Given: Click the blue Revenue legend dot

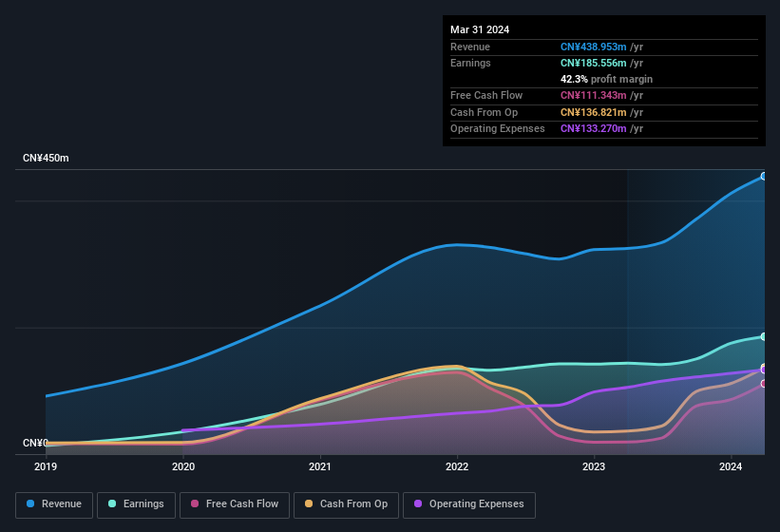Looking at the screenshot, I should [x=31, y=504].
